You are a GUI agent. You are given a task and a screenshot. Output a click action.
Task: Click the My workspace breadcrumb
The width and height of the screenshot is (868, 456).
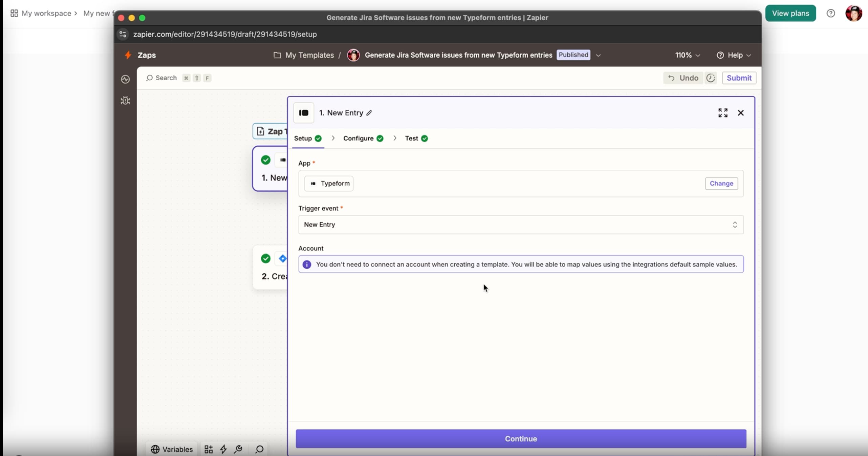tap(46, 13)
